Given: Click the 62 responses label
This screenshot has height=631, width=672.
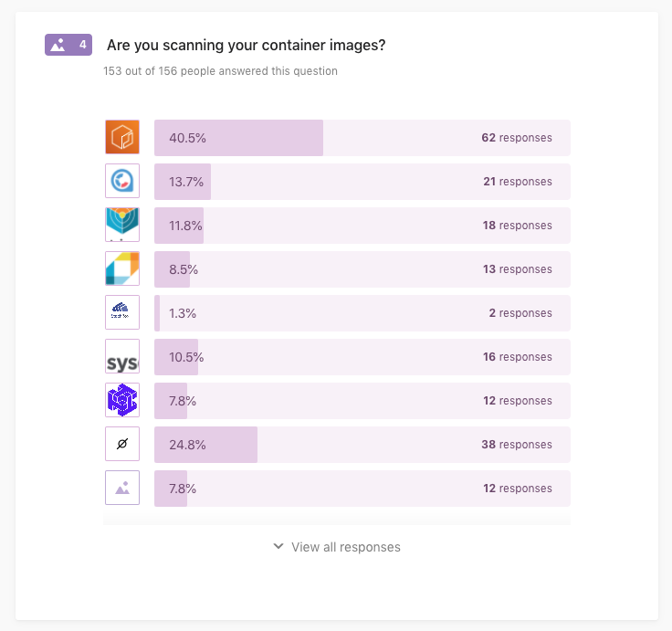Looking at the screenshot, I should coord(517,138).
